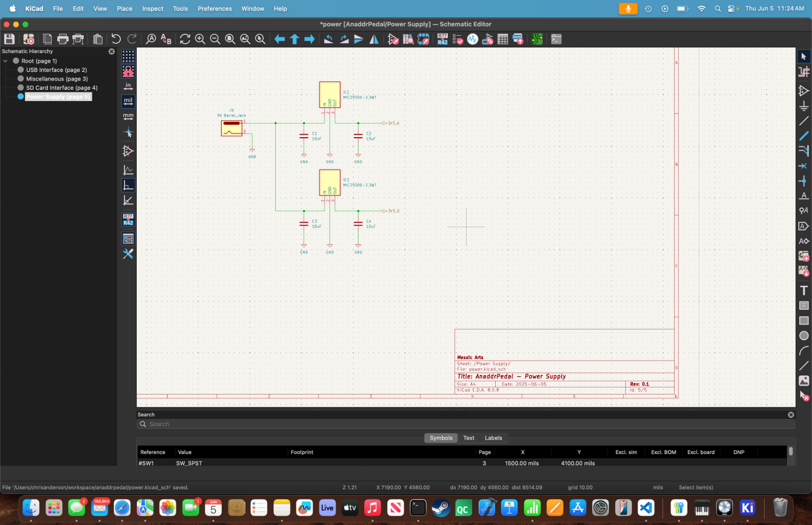The width and height of the screenshot is (812, 525).
Task: Switch to the Text search tab
Action: pos(469,438)
